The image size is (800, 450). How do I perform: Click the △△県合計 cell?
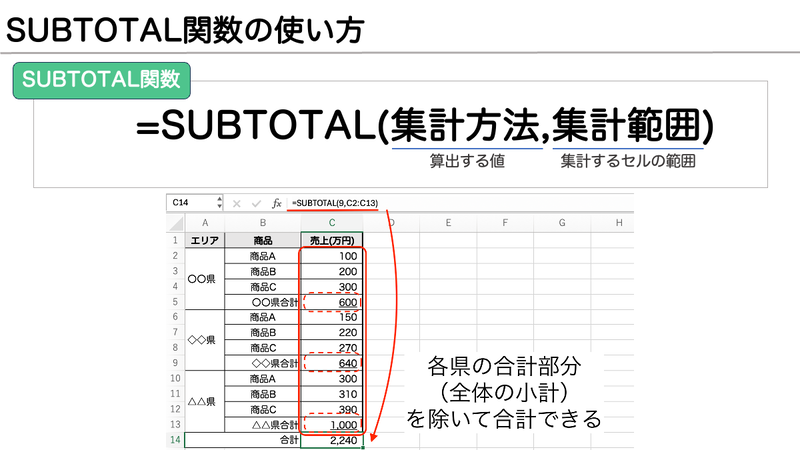pyautogui.click(x=263, y=424)
